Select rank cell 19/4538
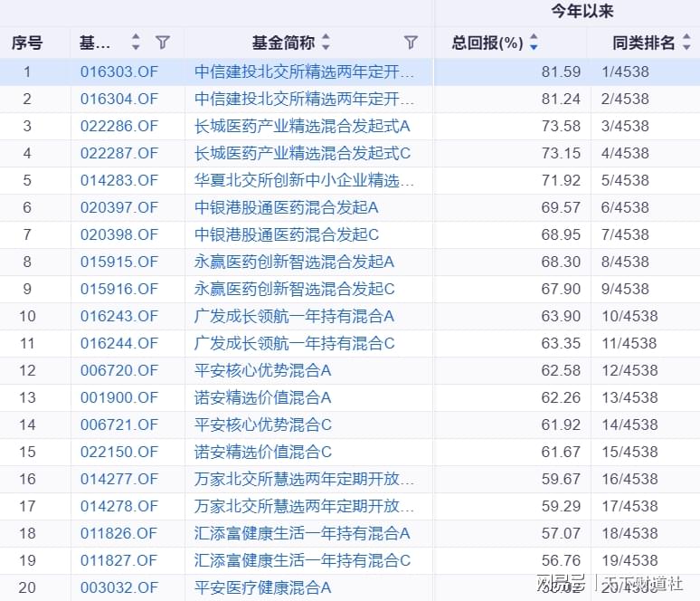The height and width of the screenshot is (601, 700). [629, 560]
